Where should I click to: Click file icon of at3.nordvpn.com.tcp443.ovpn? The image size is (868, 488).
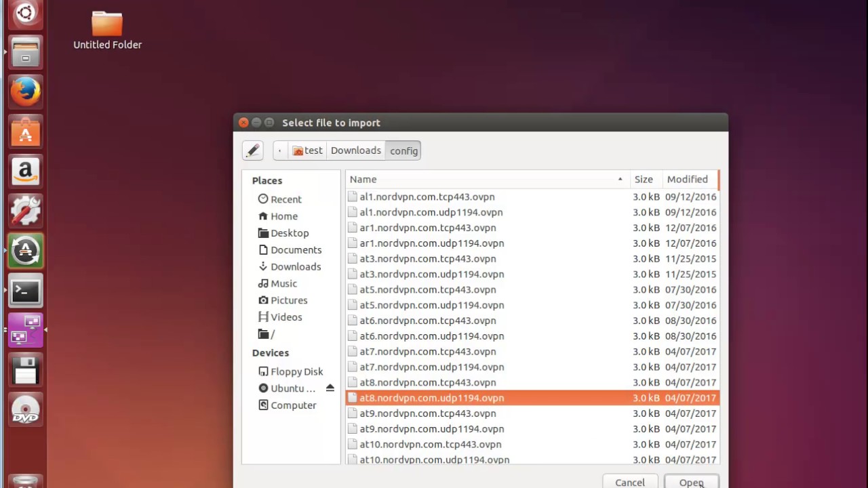[x=352, y=258]
